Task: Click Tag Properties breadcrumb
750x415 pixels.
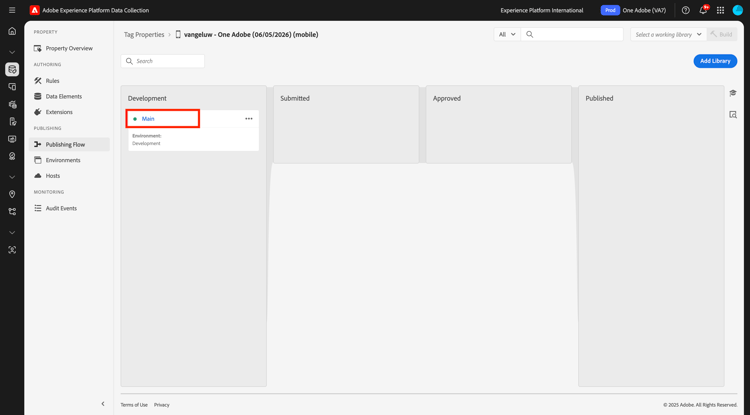Action: click(144, 34)
